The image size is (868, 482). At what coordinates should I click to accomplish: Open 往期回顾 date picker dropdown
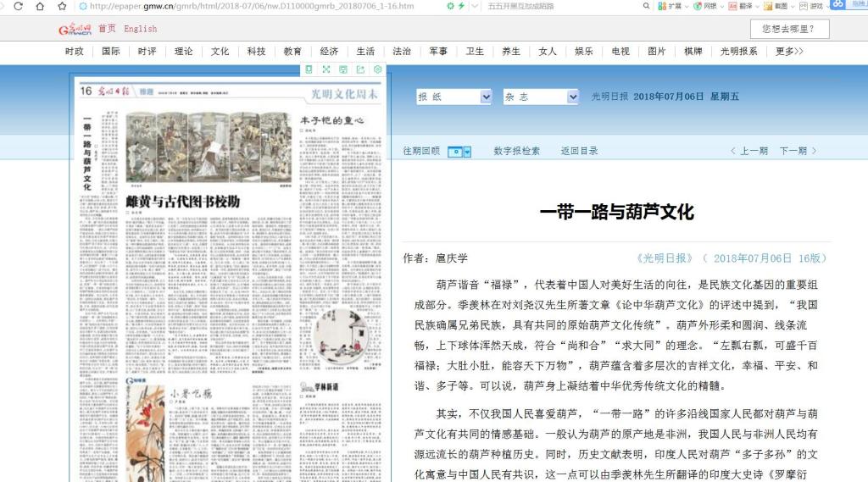[x=459, y=152]
